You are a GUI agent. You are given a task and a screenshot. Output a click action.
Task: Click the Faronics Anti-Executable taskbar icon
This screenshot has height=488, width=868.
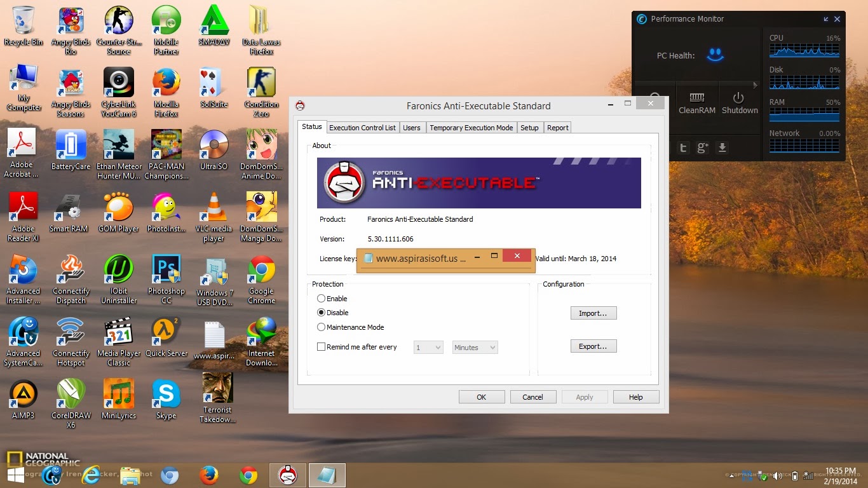[x=287, y=475]
